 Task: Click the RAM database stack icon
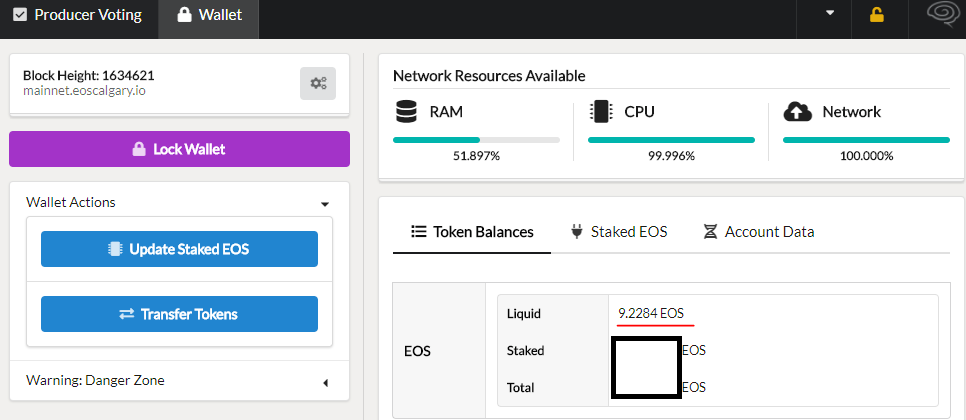[x=406, y=111]
